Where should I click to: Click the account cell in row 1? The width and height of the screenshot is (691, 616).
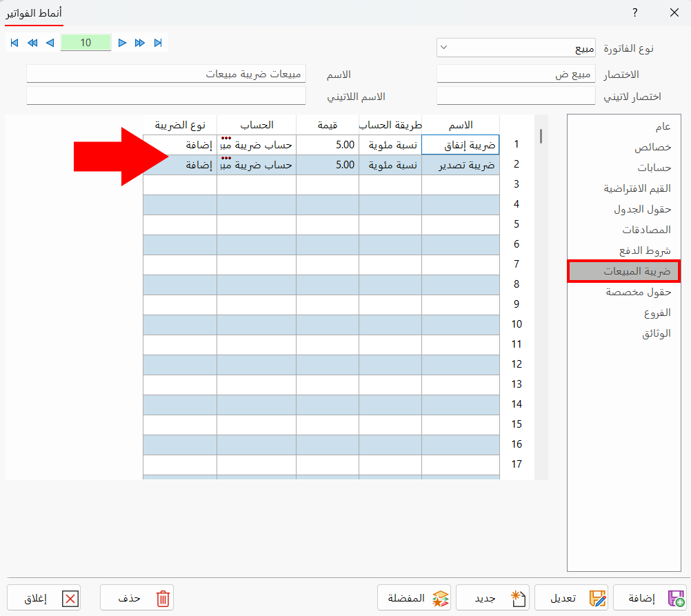pyautogui.click(x=257, y=145)
